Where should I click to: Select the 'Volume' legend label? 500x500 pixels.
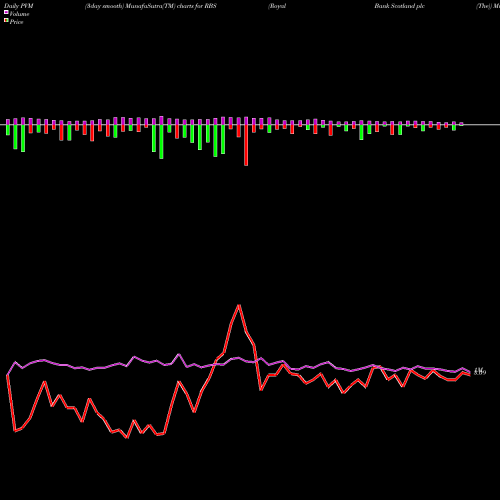19,14
